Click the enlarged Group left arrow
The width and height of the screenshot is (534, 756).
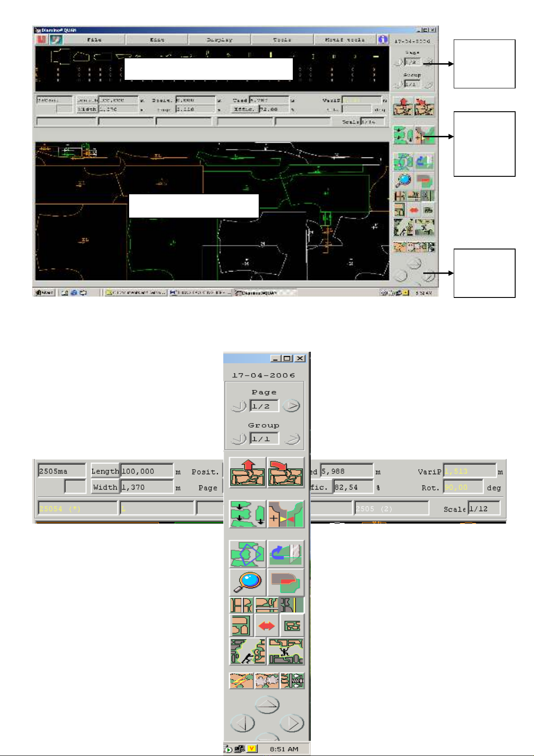pos(239,438)
